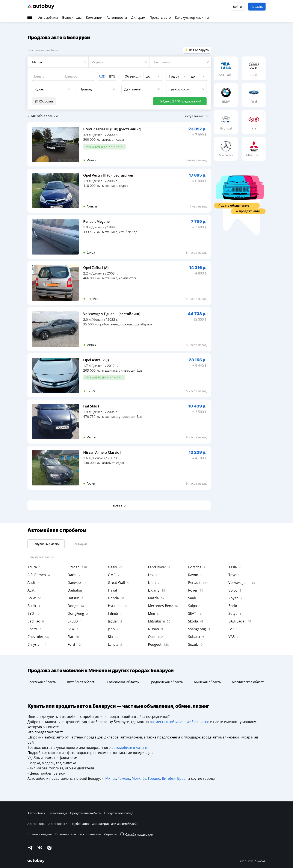Open Автомобили in top navigation
The image size is (293, 868).
click(x=48, y=18)
